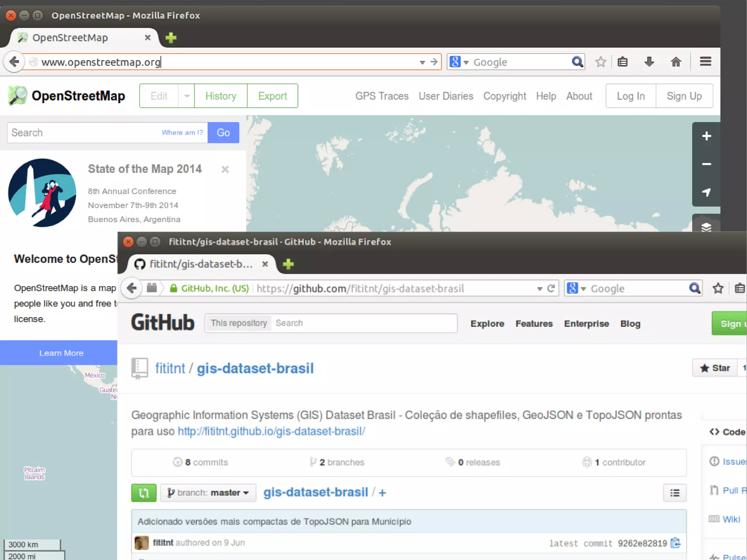Click the GitHub file list view icon
Screen dimensions: 747x560
click(674, 493)
